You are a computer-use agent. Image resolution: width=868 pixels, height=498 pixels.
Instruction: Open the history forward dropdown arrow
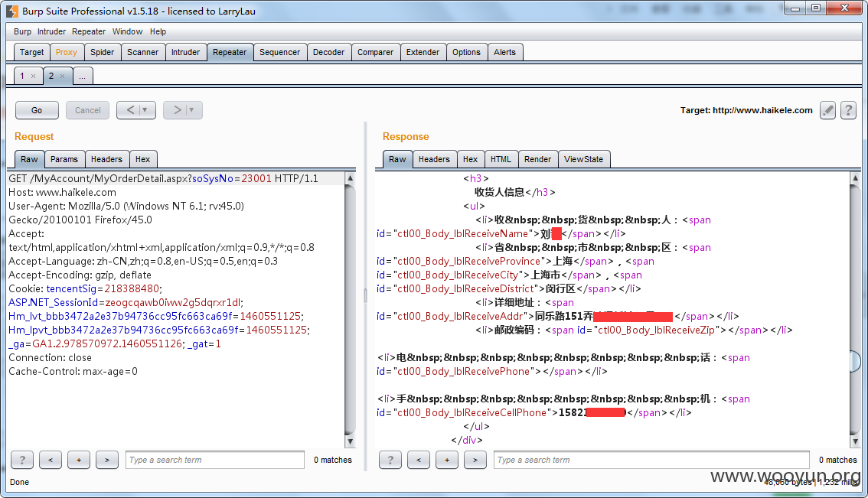pyautogui.click(x=191, y=110)
